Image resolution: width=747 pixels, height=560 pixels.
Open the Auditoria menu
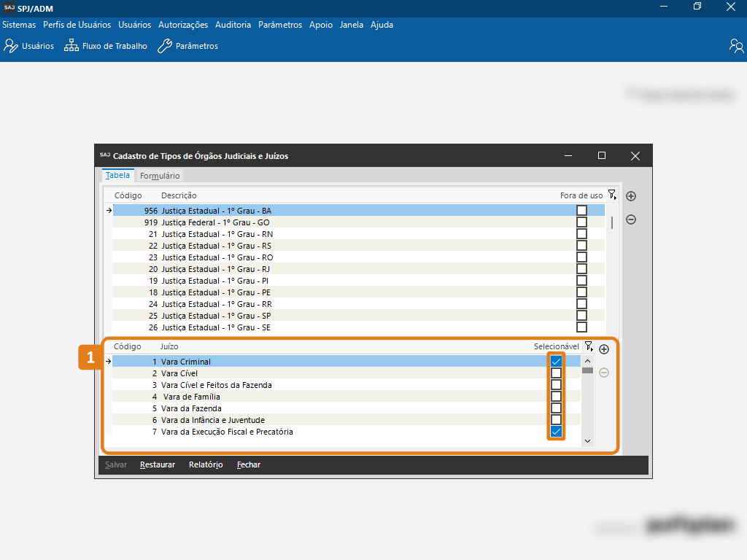(233, 25)
